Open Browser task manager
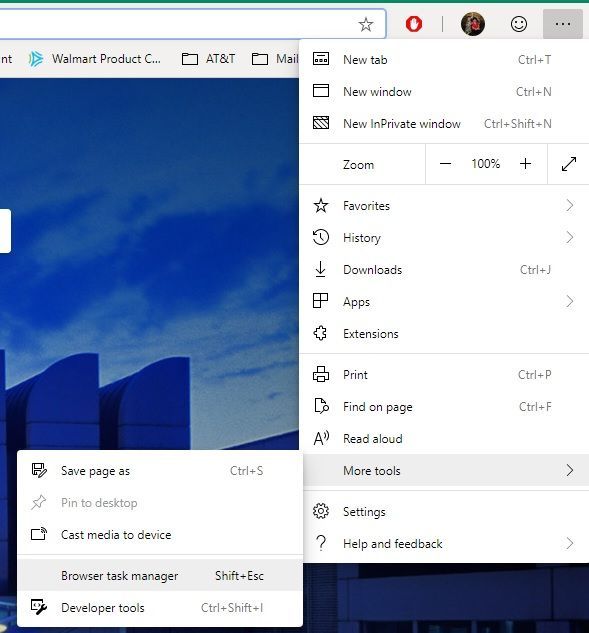589x633 pixels. click(x=160, y=575)
